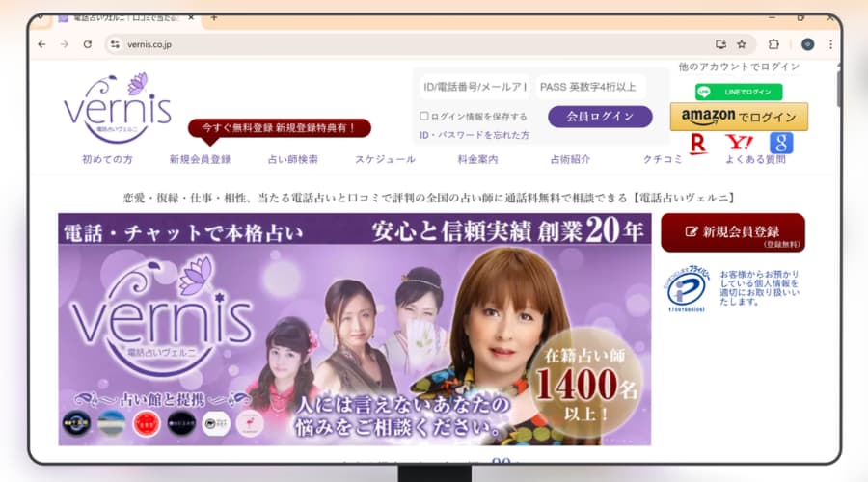This screenshot has height=482, width=868.
Task: Open the browser extensions puzzle icon
Action: [x=773, y=44]
